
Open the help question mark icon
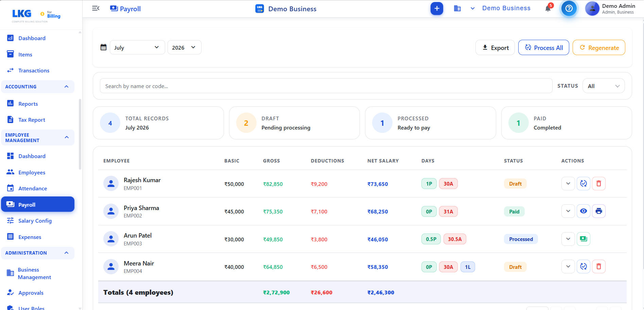point(569,8)
